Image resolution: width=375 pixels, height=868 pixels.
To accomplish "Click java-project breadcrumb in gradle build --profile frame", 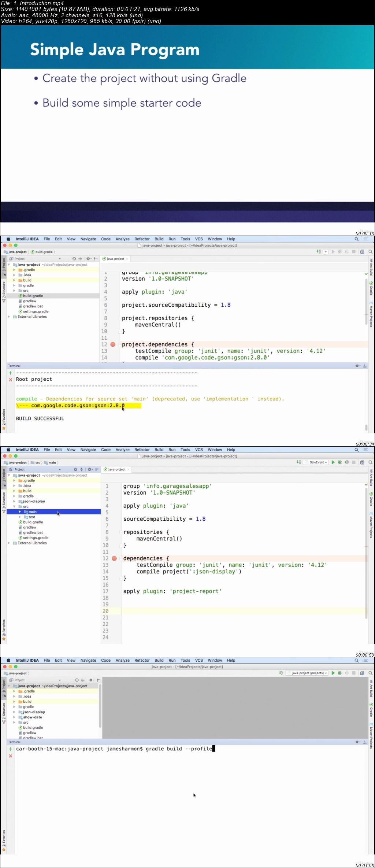I will [x=15, y=673].
